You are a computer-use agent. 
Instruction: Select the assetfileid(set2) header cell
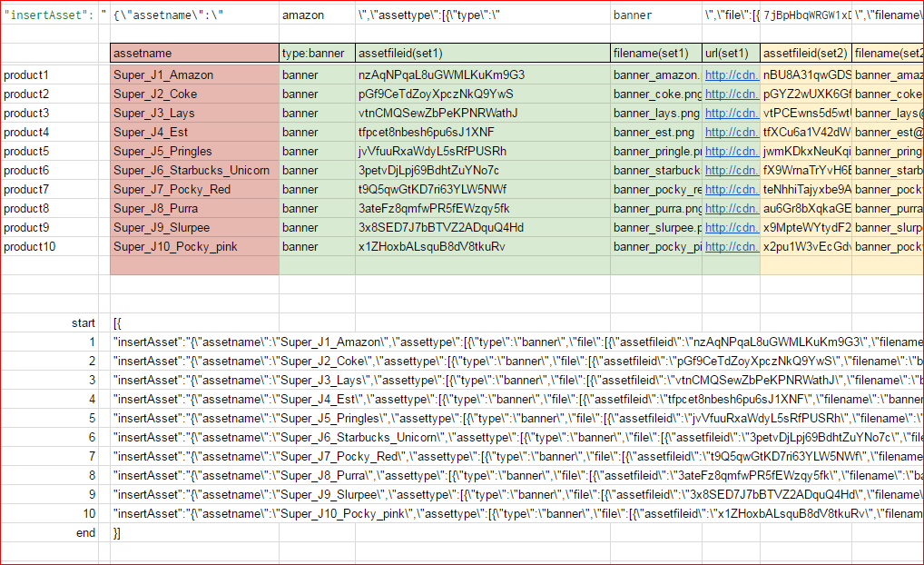point(806,53)
